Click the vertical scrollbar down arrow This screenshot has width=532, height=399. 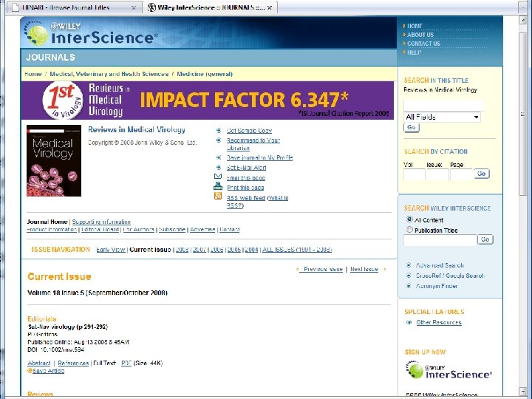523,391
